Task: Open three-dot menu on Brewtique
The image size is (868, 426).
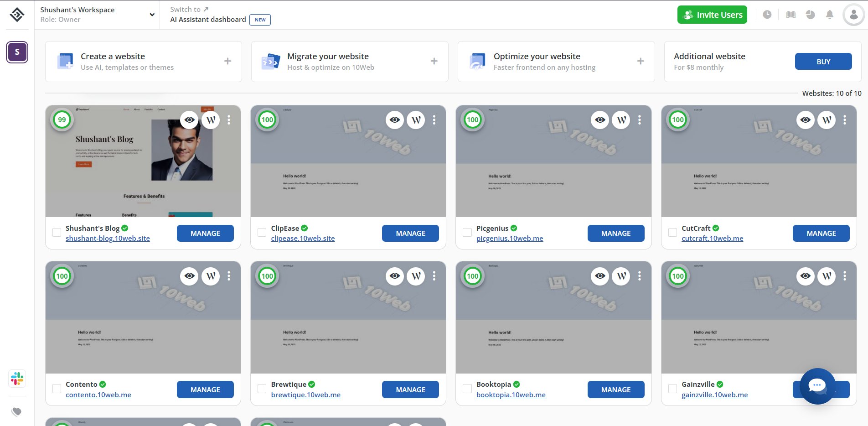Action: (434, 276)
